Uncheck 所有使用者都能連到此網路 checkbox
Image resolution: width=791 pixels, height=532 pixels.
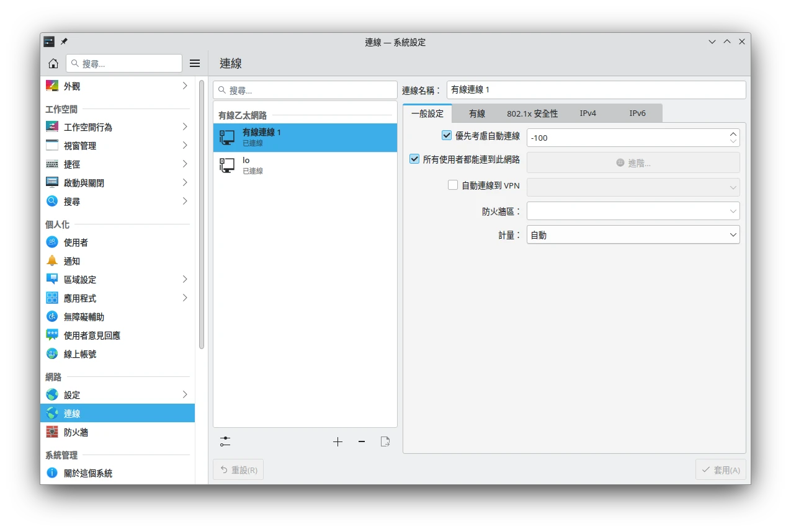(415, 159)
